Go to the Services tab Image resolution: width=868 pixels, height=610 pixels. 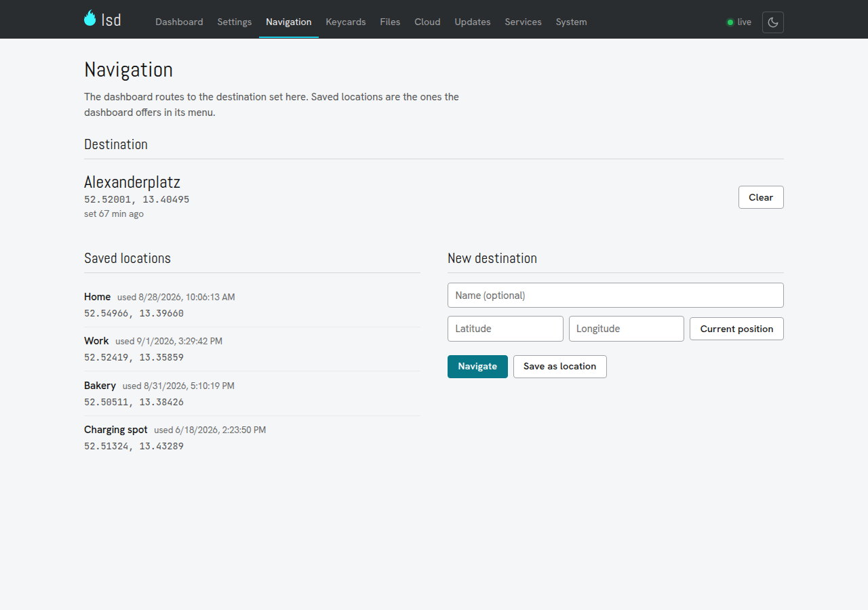(x=524, y=22)
